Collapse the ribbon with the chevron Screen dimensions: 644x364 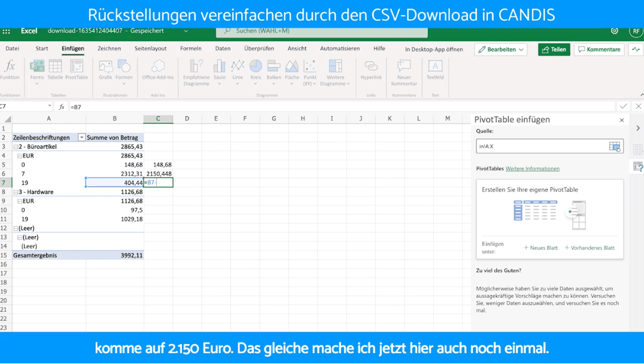coord(642,95)
